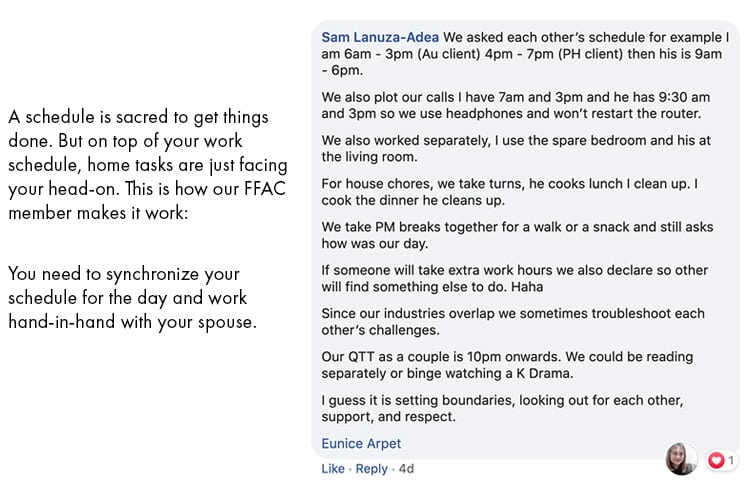Click the setting boundaries closing paragraph
This screenshot has height=500, width=750.
tap(502, 408)
